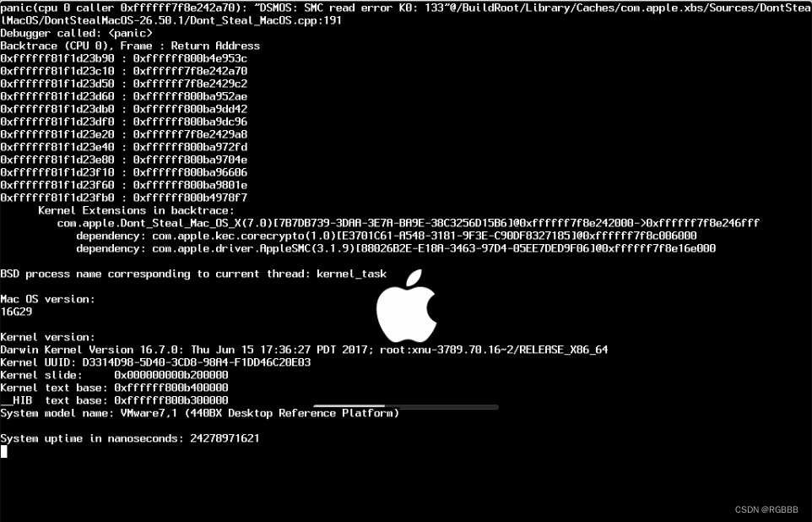
Task: Click the 'BSD process name' kernel_task line
Action: (193, 274)
